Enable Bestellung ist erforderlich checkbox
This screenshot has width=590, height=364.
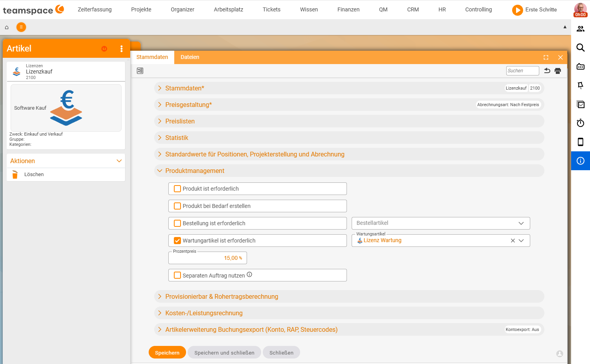point(177,223)
